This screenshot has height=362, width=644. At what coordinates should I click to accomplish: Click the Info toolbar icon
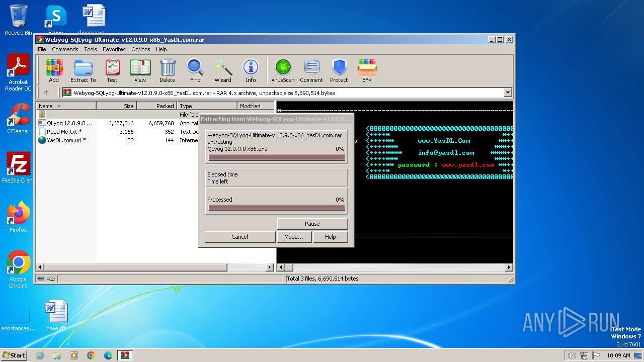[251, 70]
